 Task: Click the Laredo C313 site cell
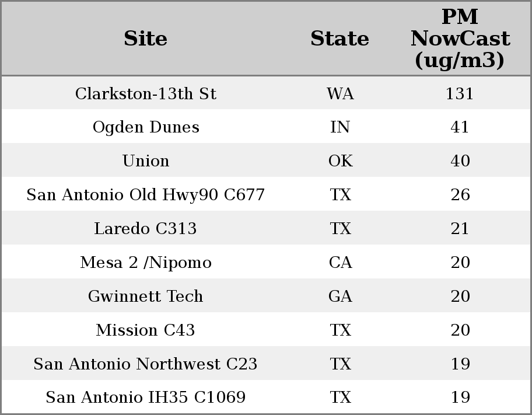tap(146, 229)
